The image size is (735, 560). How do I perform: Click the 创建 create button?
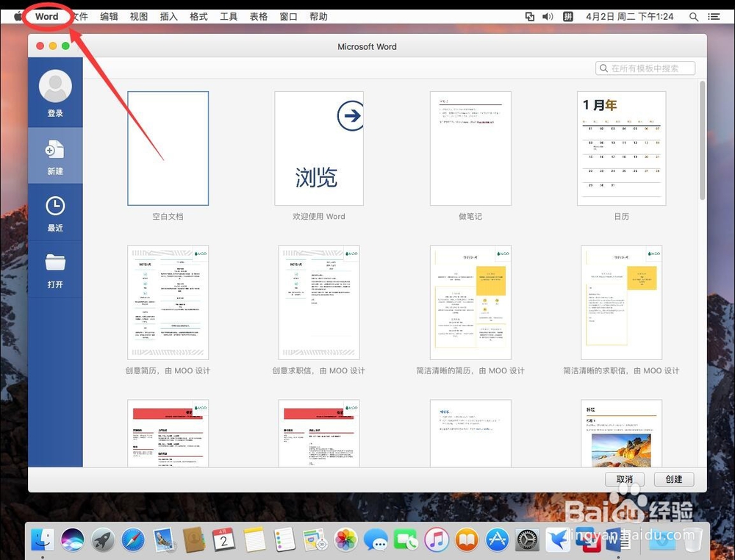(x=673, y=479)
